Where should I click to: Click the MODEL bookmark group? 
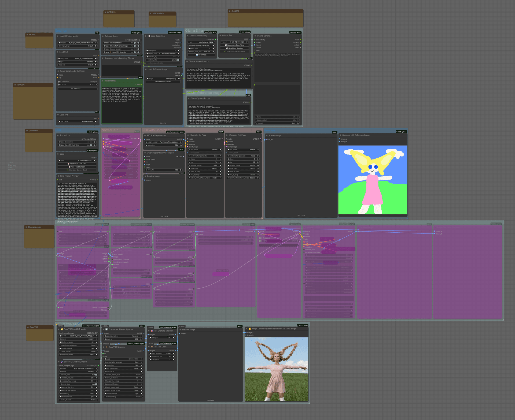click(x=39, y=40)
